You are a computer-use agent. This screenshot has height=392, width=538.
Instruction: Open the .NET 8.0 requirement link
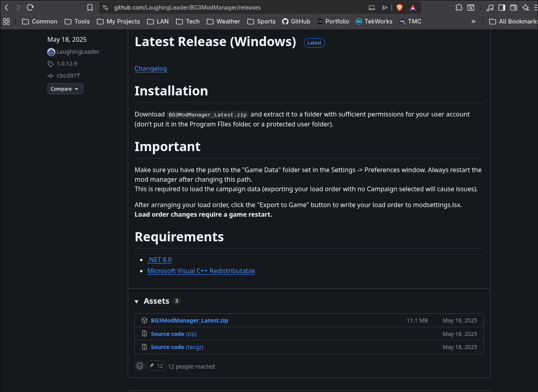coord(159,260)
